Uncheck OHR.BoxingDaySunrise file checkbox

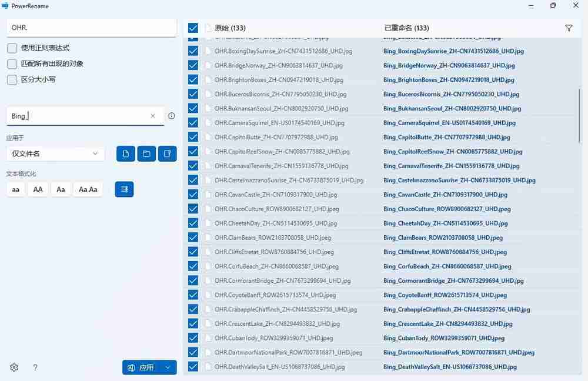tap(193, 51)
